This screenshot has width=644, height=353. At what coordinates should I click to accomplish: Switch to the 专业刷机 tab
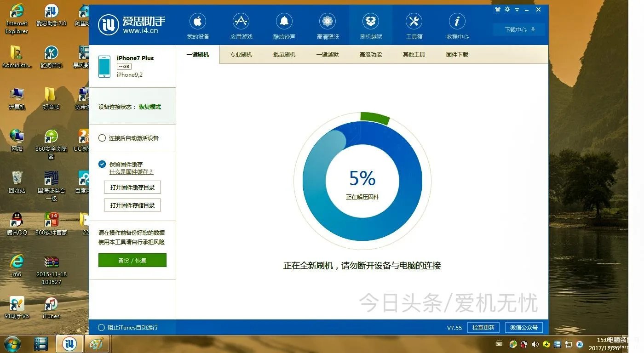coord(241,54)
